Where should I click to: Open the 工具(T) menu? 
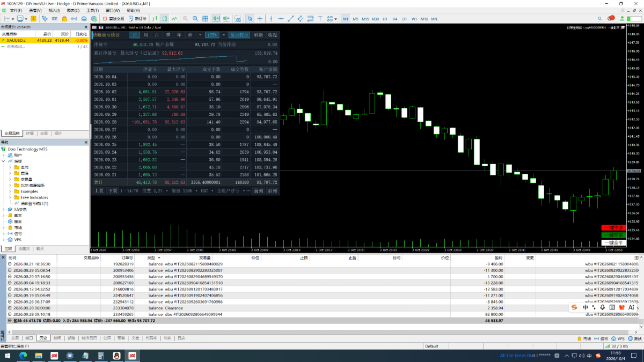pos(92,10)
